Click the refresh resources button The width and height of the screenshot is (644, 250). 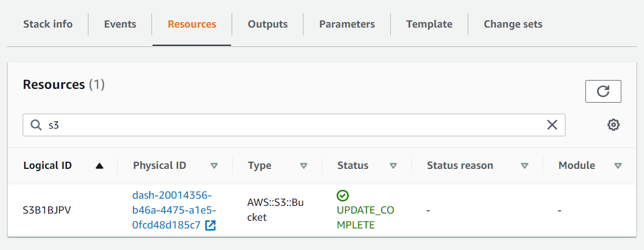click(x=603, y=92)
